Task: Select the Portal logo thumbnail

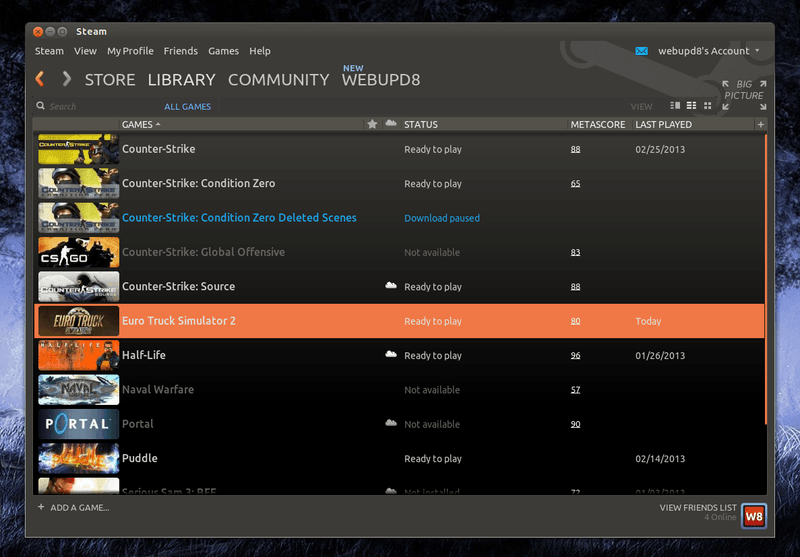Action: [79, 424]
